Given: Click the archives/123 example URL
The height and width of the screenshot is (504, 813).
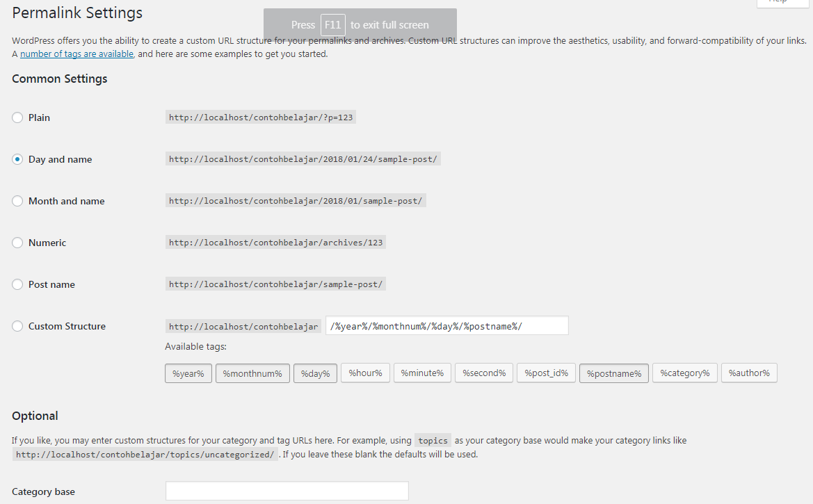Looking at the screenshot, I should tap(275, 242).
